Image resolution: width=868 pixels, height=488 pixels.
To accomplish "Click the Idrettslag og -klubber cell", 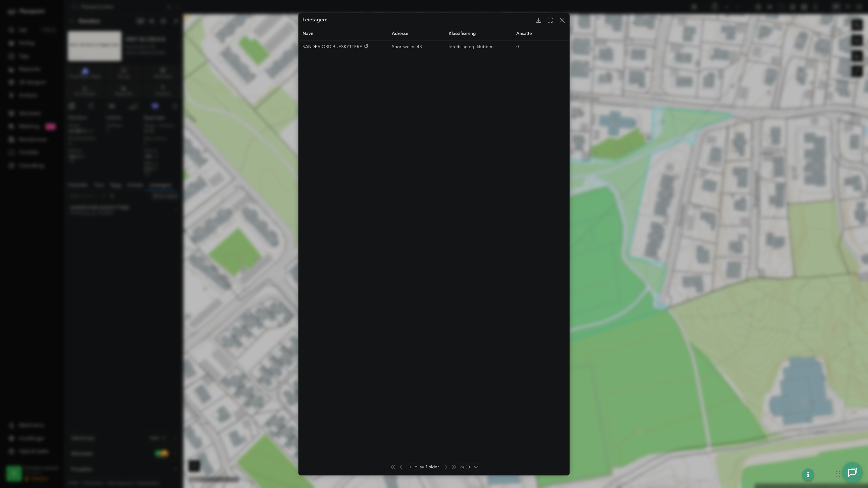I will [470, 47].
